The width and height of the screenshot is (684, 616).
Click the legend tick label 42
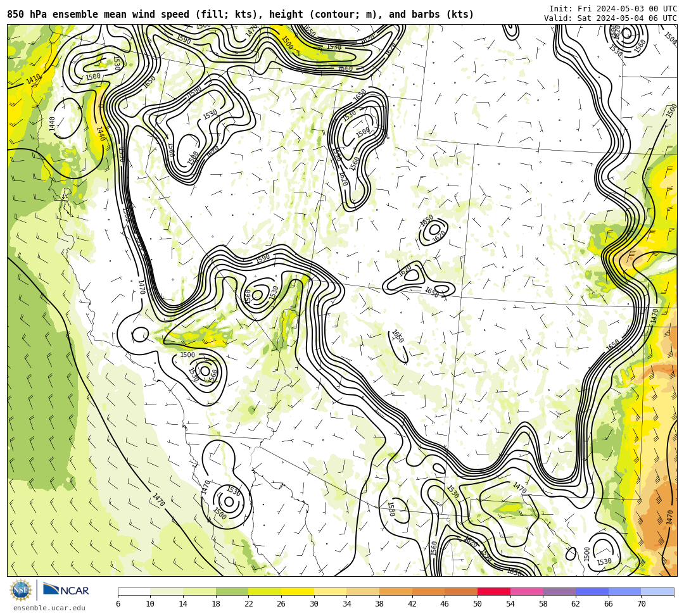coord(412,604)
